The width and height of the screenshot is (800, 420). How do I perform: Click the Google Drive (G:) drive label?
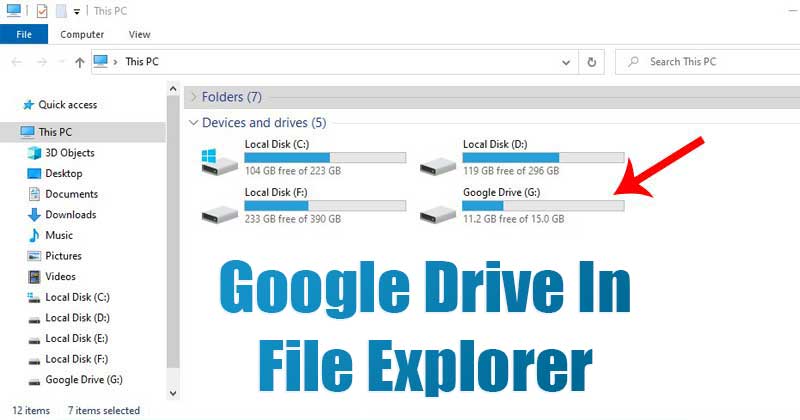(502, 192)
